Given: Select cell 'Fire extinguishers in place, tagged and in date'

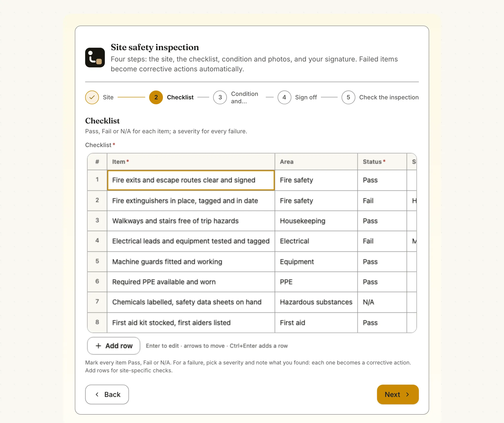Looking at the screenshot, I should click(x=191, y=201).
